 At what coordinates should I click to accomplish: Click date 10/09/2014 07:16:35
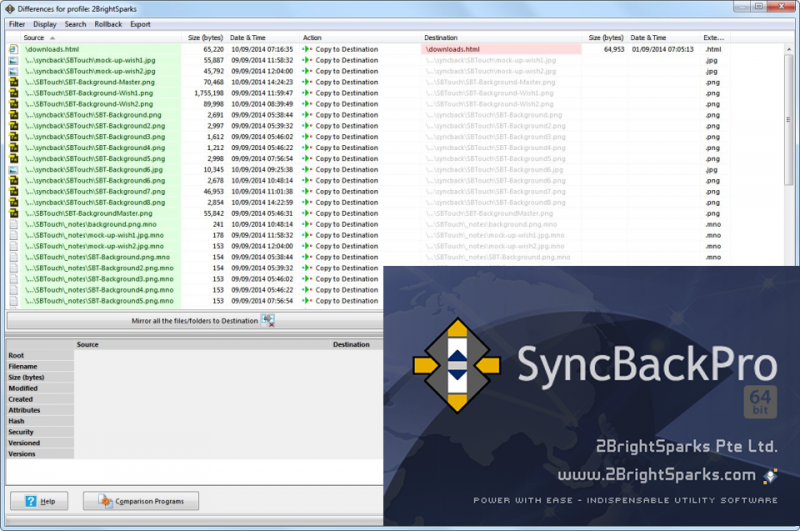262,49
